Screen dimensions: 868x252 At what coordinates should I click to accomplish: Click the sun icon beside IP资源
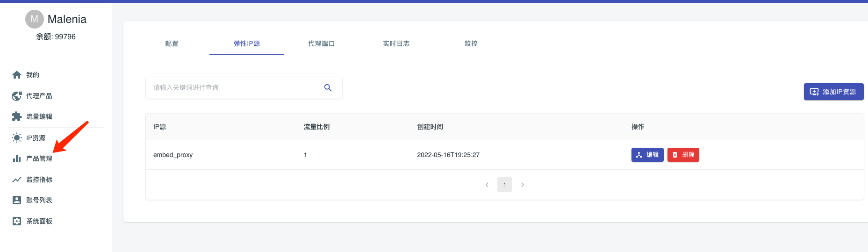tap(17, 138)
